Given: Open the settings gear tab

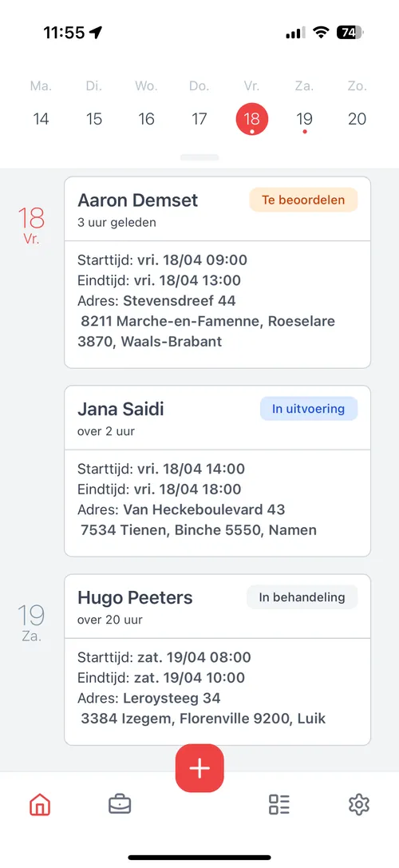Looking at the screenshot, I should (358, 804).
